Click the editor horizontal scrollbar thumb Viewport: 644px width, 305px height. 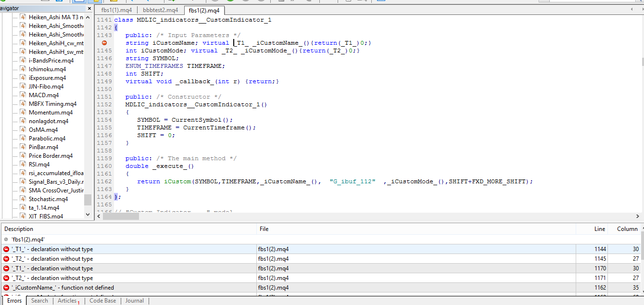121,216
